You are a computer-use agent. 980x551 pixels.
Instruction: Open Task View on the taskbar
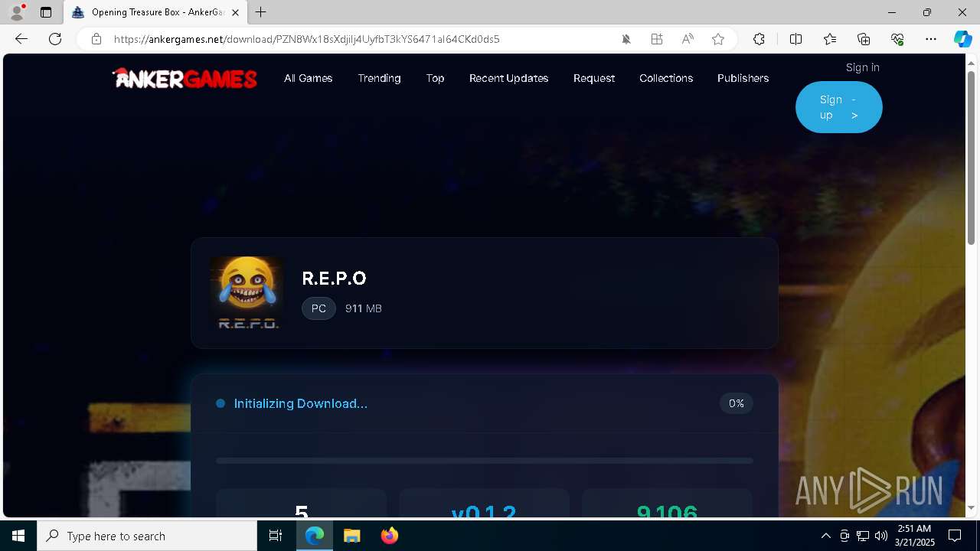(x=276, y=536)
